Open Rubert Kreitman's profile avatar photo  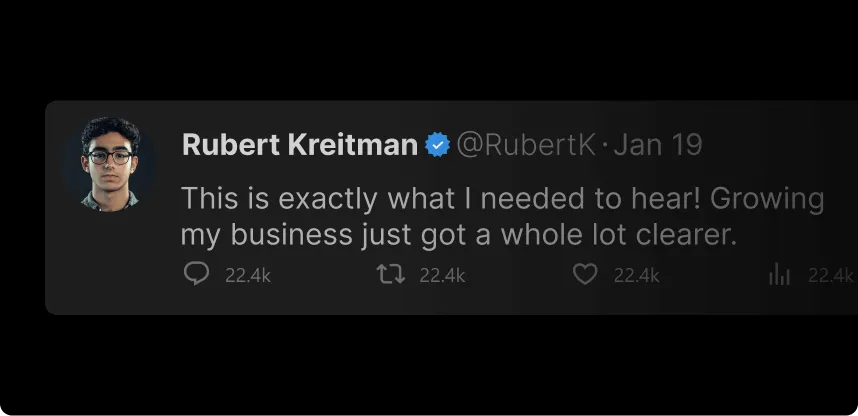[110, 163]
